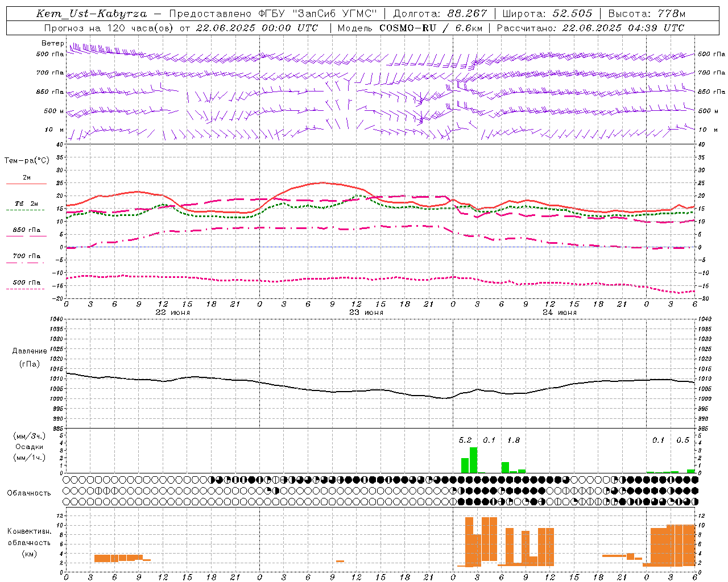
Task: Select the forecast start time 22.06.2025 00:00 UTC
Action: tap(257, 28)
